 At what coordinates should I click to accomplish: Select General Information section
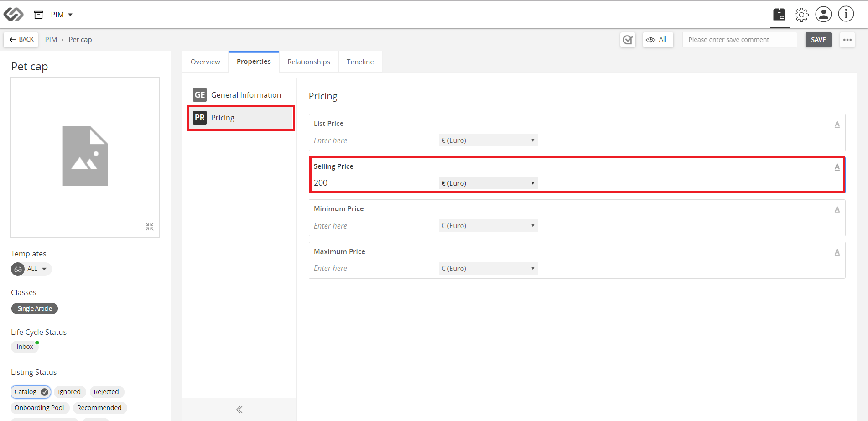coord(241,95)
